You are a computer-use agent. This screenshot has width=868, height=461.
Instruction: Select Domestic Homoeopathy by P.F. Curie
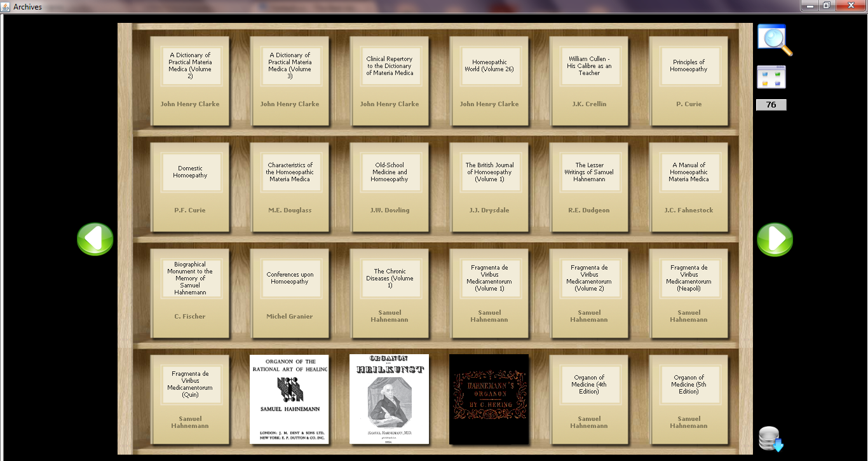click(x=190, y=187)
